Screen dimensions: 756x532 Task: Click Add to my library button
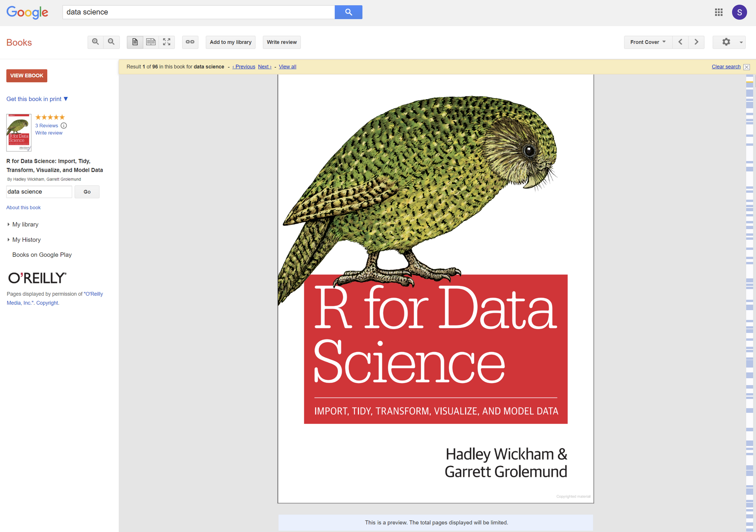click(231, 42)
